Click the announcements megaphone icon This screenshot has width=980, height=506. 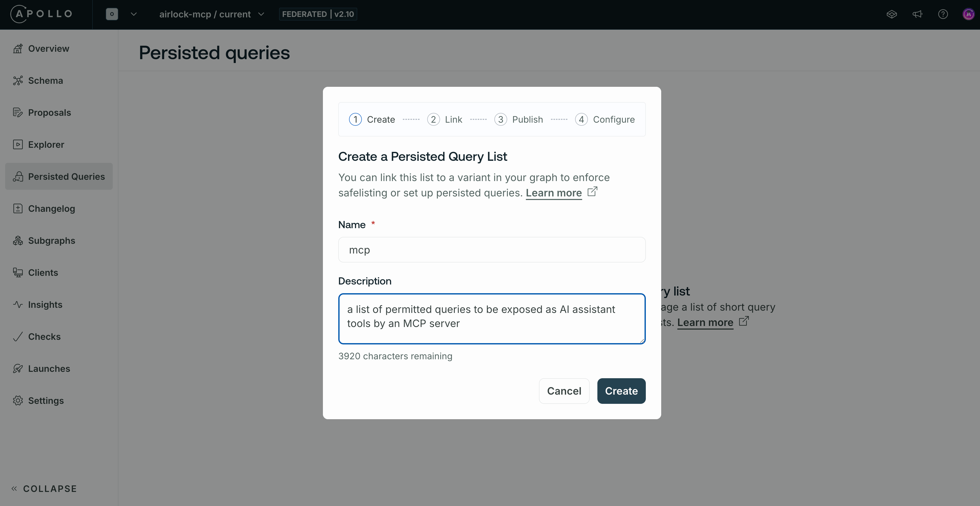(x=918, y=14)
